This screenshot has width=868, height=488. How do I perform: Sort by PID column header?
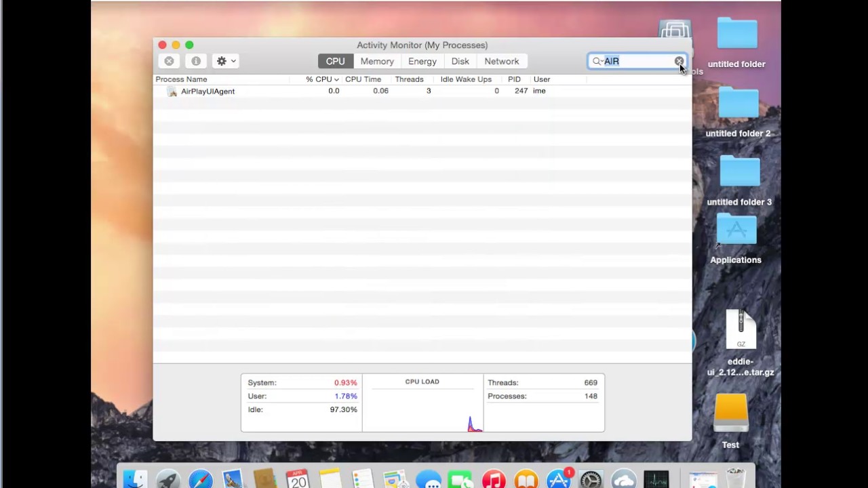click(514, 79)
